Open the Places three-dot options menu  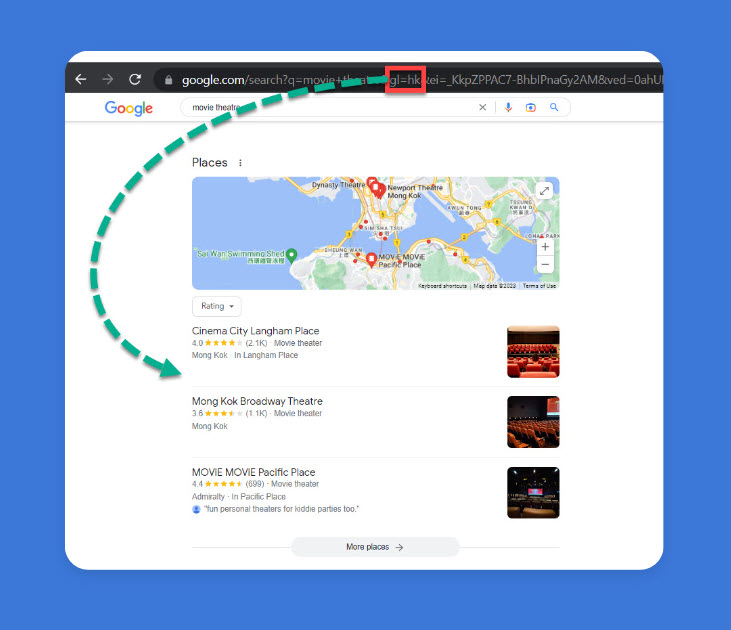240,163
